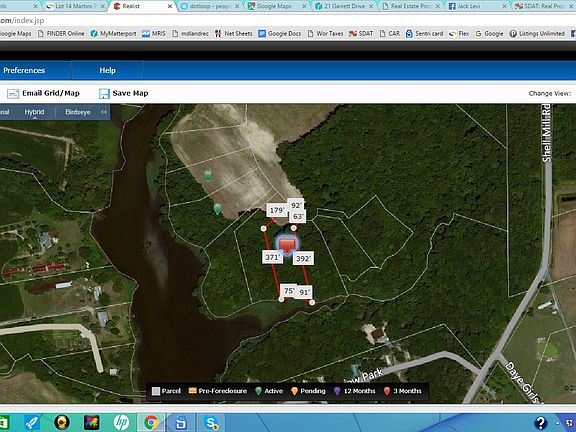Close the dotloop browser tab

pos(237,6)
